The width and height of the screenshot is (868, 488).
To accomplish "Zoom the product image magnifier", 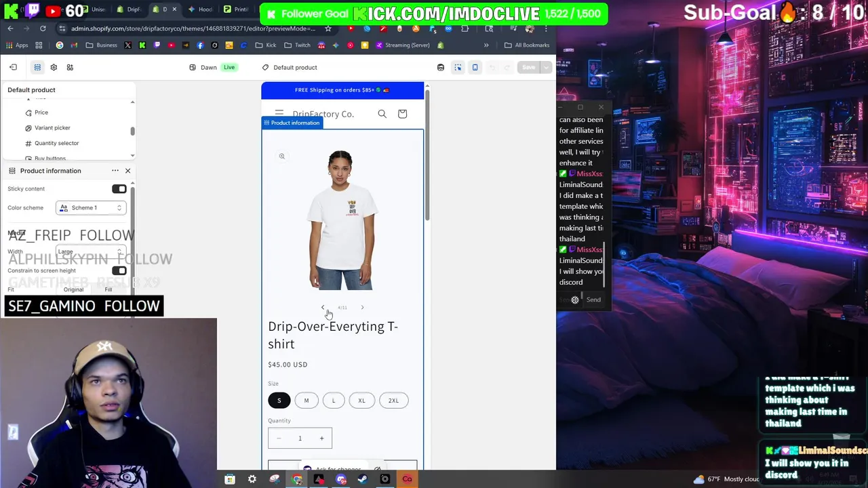I will (281, 157).
